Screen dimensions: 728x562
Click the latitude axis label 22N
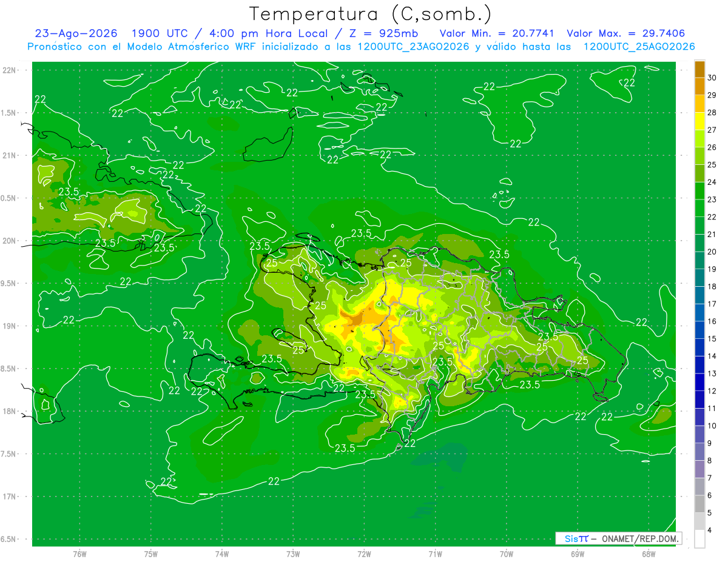point(10,70)
